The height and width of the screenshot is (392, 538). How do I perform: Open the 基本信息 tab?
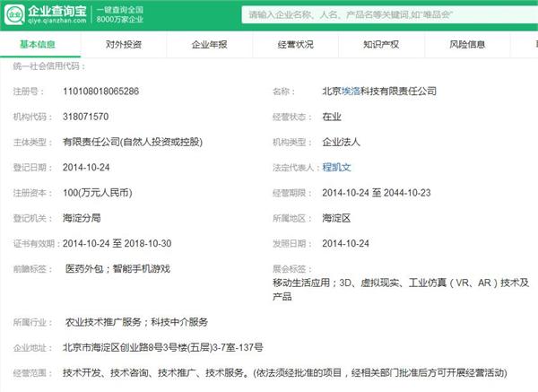click(x=38, y=44)
